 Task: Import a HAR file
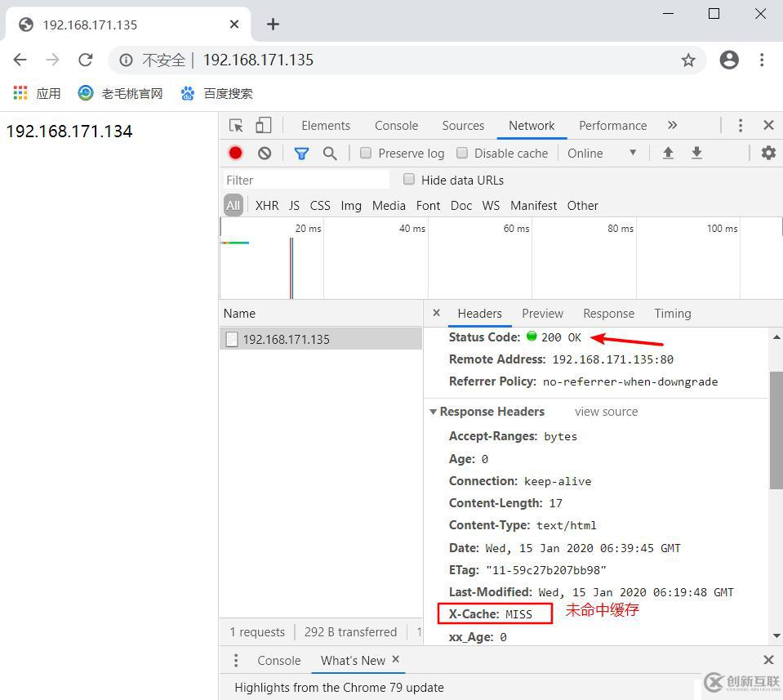pyautogui.click(x=668, y=153)
